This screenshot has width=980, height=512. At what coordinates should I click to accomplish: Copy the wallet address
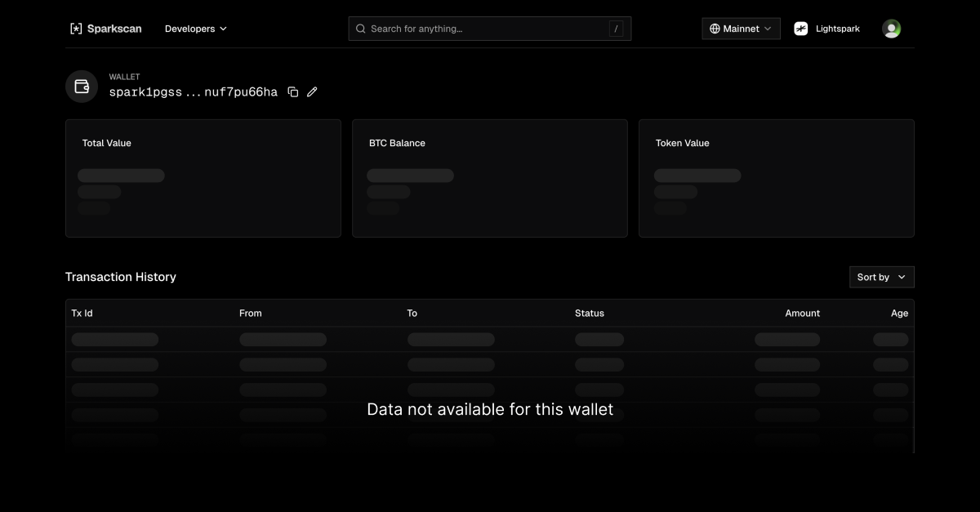(x=293, y=92)
